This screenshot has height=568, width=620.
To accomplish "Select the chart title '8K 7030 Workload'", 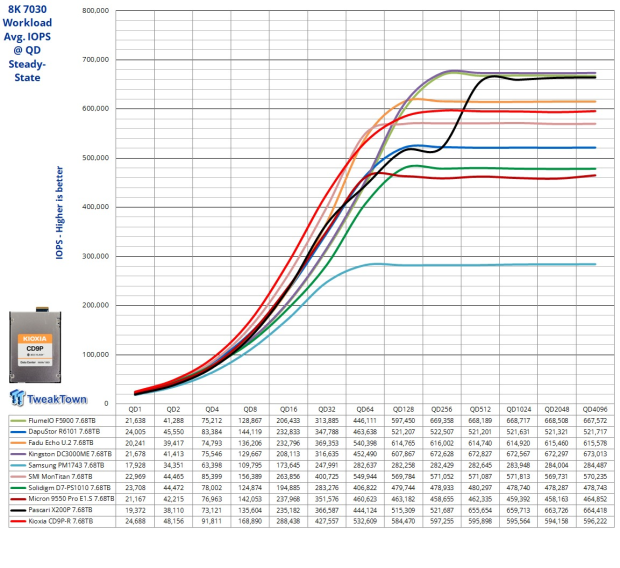I will tap(27, 16).
